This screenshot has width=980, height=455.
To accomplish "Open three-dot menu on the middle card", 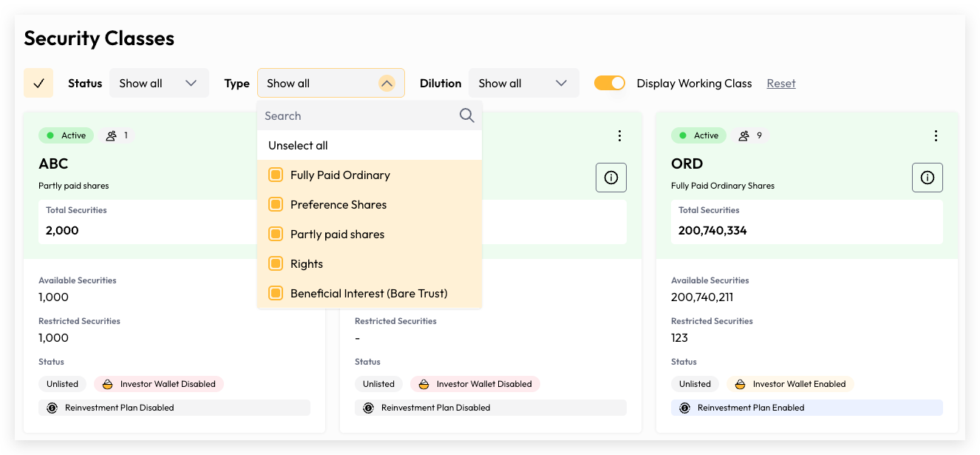I will 619,135.
